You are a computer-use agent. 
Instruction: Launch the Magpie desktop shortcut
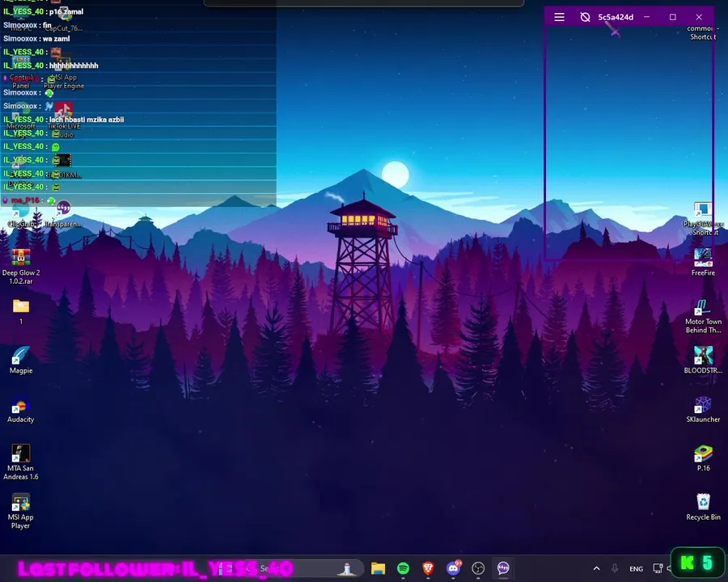pos(21,361)
